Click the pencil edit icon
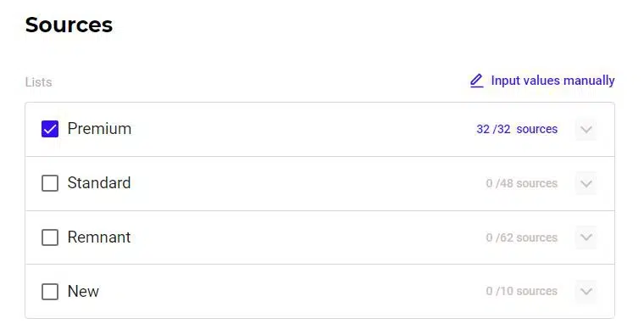 click(x=476, y=81)
